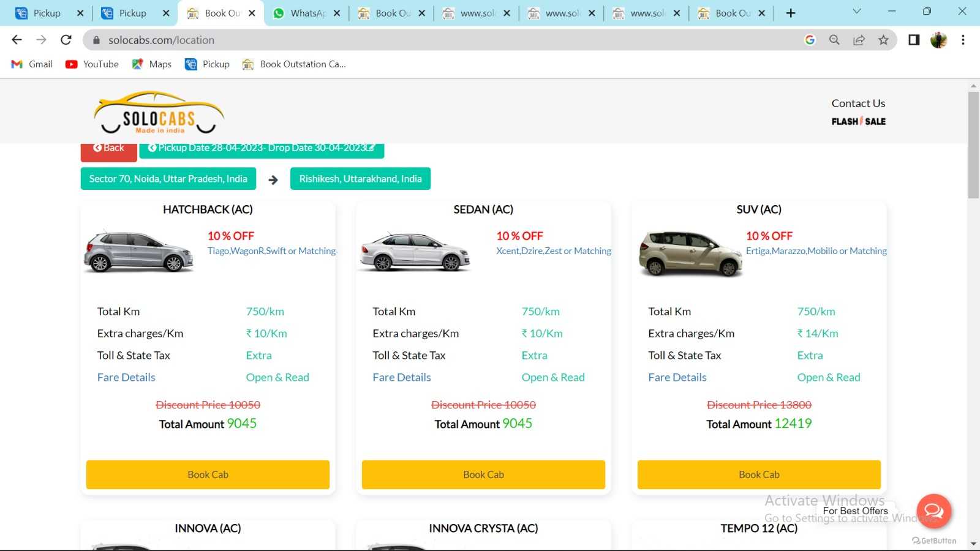Open the live chat bubble icon

pos(933,511)
